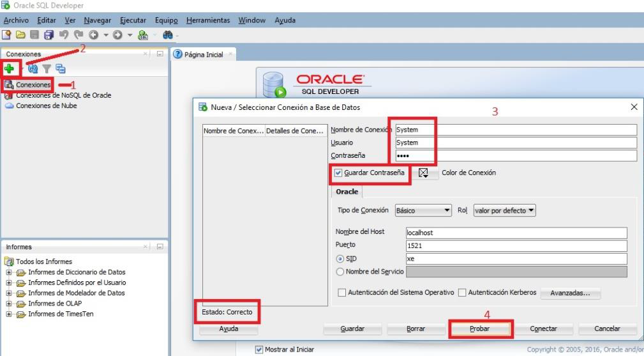Close the Informes panel with its X
The width and height of the screenshot is (644, 356).
(x=146, y=247)
